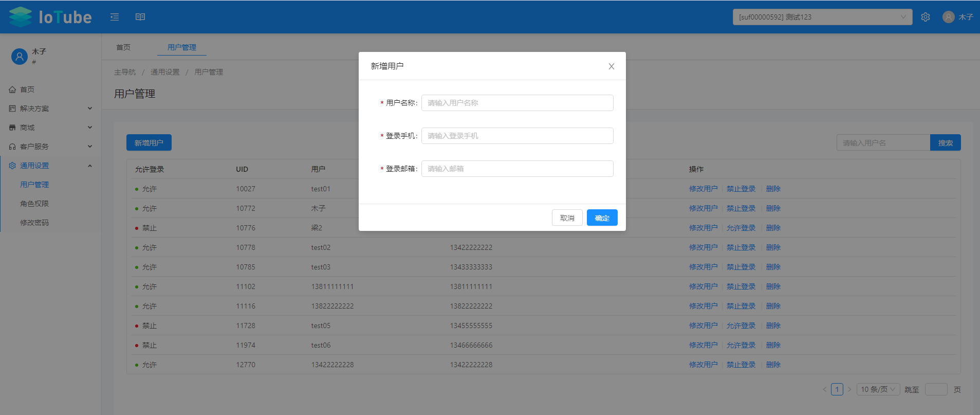Click the 跳至 page jump input
Screen dimensions: 980x415
pos(936,389)
